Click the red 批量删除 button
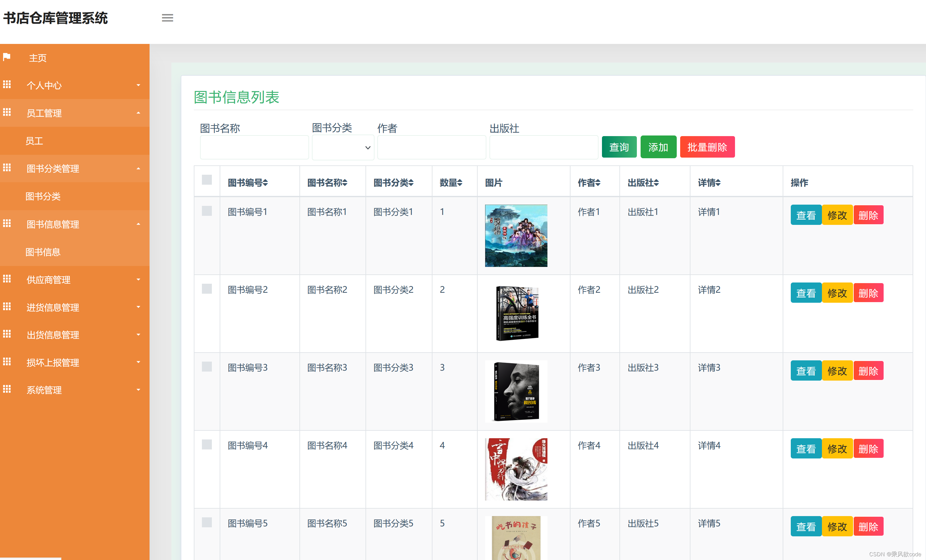Screen dimensions: 926x560 [x=707, y=147]
